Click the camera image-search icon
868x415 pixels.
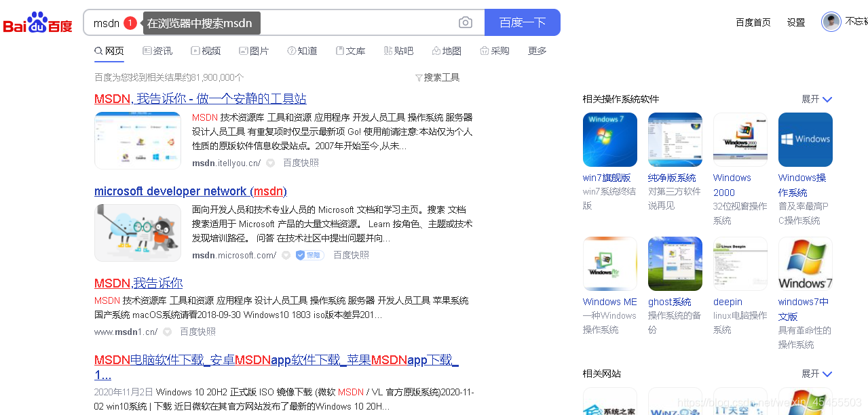click(x=466, y=22)
